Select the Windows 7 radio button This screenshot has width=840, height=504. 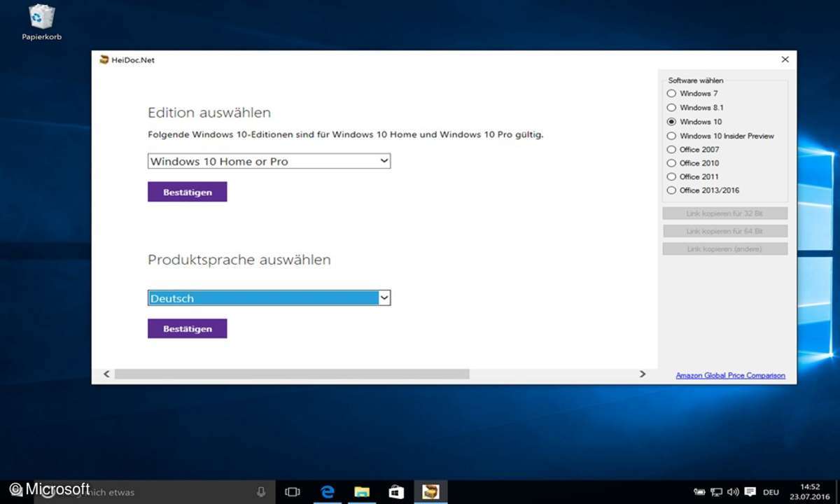tap(672, 93)
